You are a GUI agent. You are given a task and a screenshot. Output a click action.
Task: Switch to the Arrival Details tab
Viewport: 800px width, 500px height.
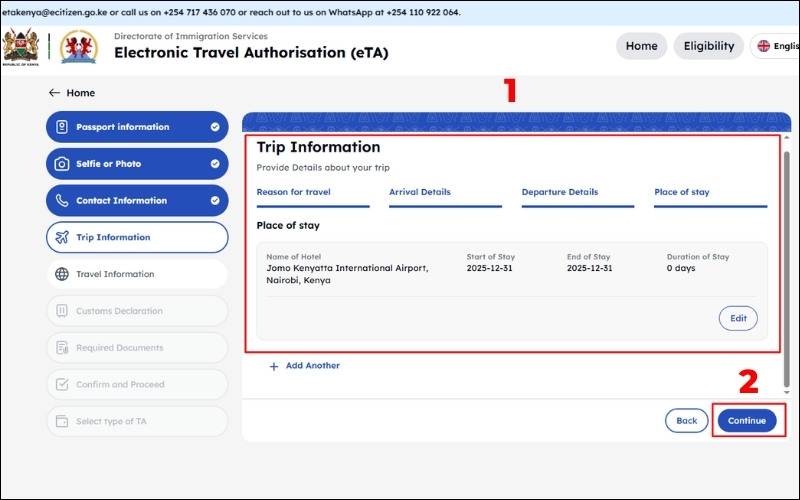click(x=445, y=196)
